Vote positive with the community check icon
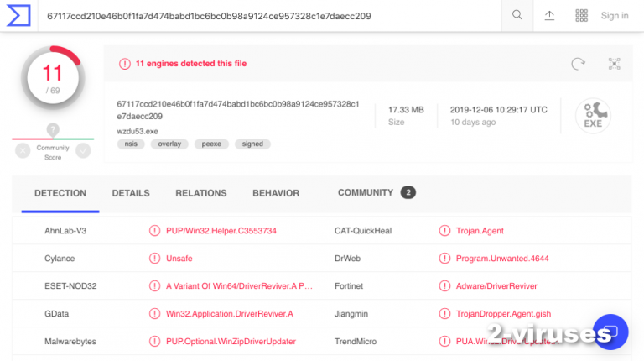The height and width of the screenshot is (361, 644). coord(83,151)
